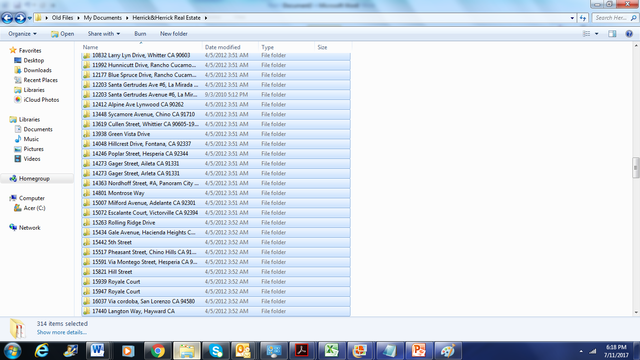Open Windows Media Player from the taskbar
The height and width of the screenshot is (360, 640).
tap(128, 351)
